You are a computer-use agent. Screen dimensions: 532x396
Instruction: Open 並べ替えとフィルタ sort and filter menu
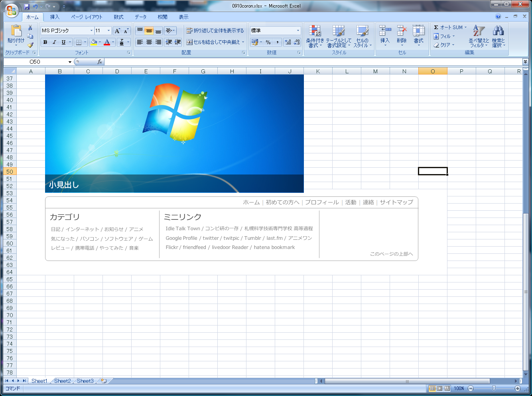479,36
